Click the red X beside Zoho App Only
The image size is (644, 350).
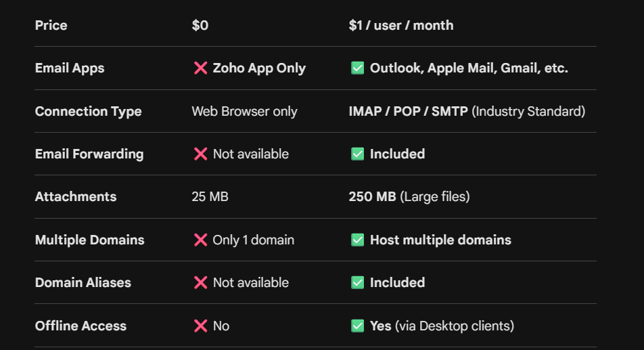click(200, 68)
